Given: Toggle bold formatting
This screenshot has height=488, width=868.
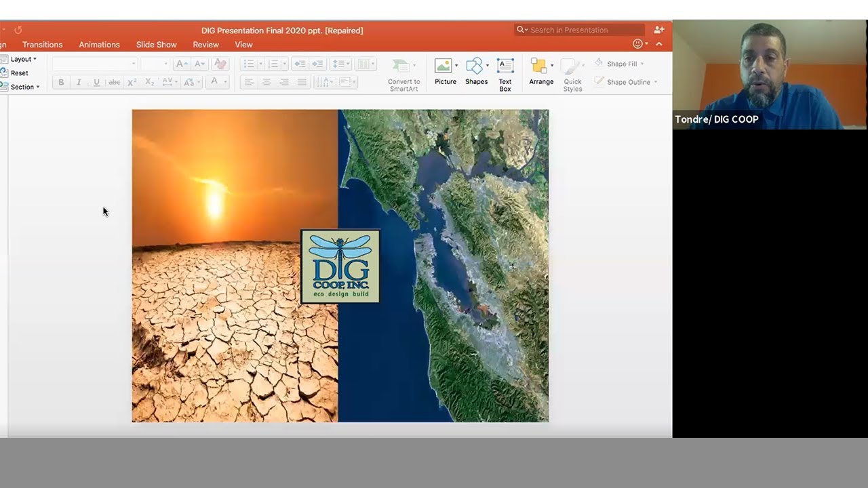Looking at the screenshot, I should pos(61,82).
